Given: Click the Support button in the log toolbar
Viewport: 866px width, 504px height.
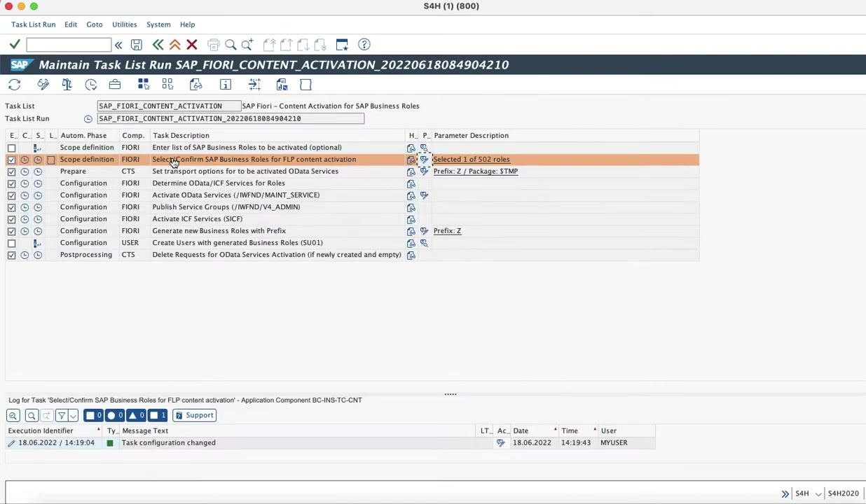Looking at the screenshot, I should (194, 415).
